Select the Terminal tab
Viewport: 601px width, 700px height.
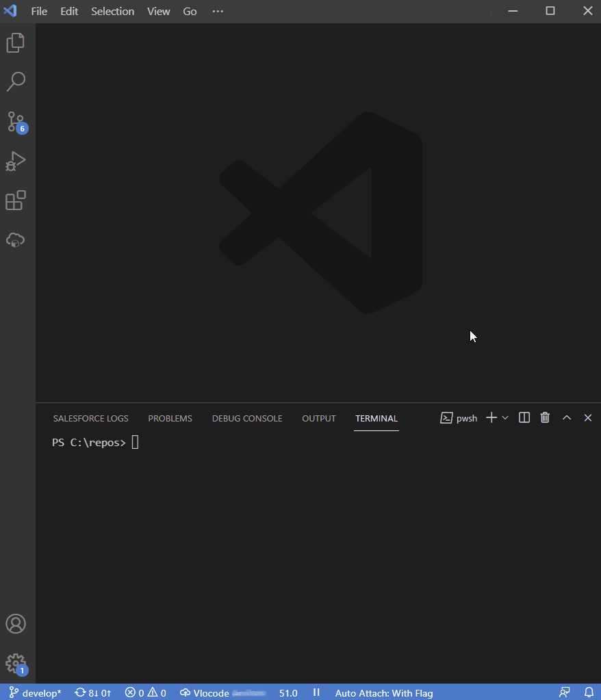pyautogui.click(x=376, y=418)
